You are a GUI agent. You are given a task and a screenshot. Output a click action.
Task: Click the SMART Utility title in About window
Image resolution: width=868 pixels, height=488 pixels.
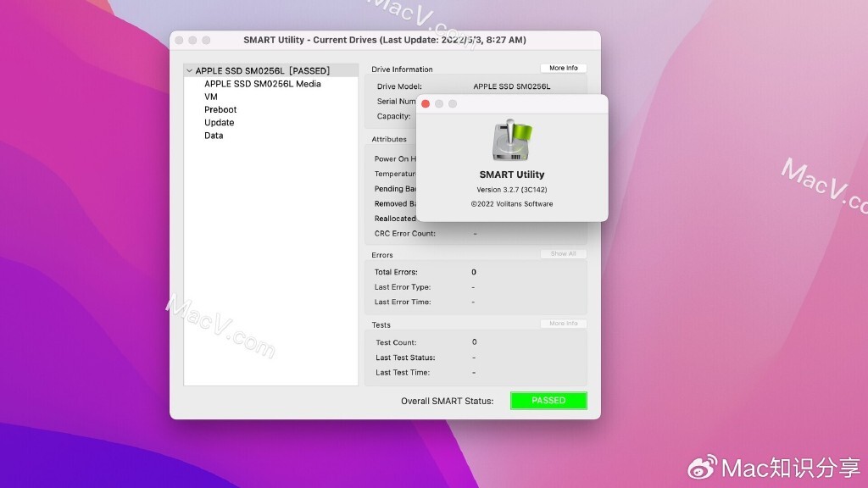[511, 175]
